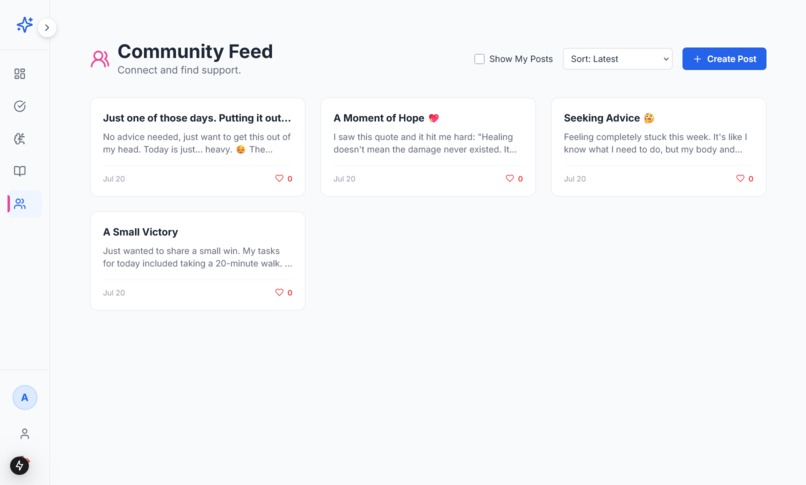Click the Create Post button

click(x=724, y=59)
